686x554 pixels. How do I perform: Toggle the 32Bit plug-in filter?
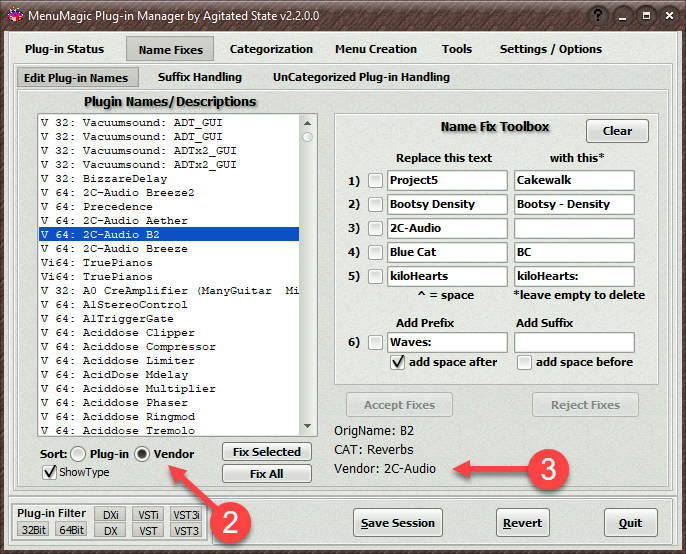click(34, 530)
